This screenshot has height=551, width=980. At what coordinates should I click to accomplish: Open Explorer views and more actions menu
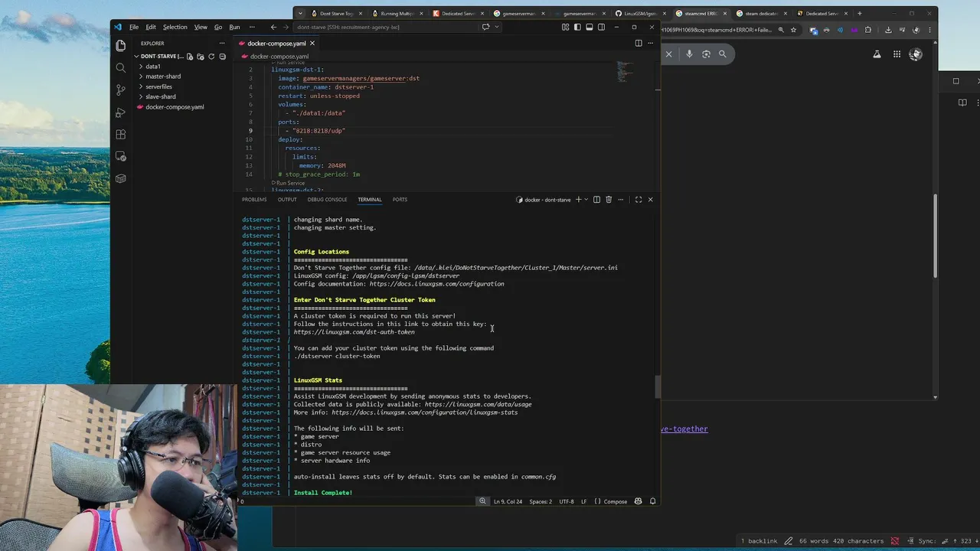pyautogui.click(x=222, y=43)
